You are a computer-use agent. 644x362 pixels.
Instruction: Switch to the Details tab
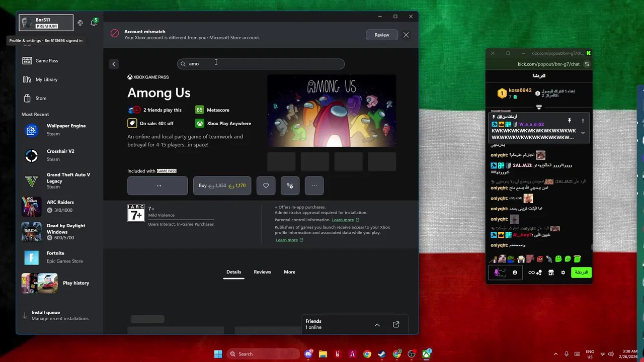click(233, 272)
